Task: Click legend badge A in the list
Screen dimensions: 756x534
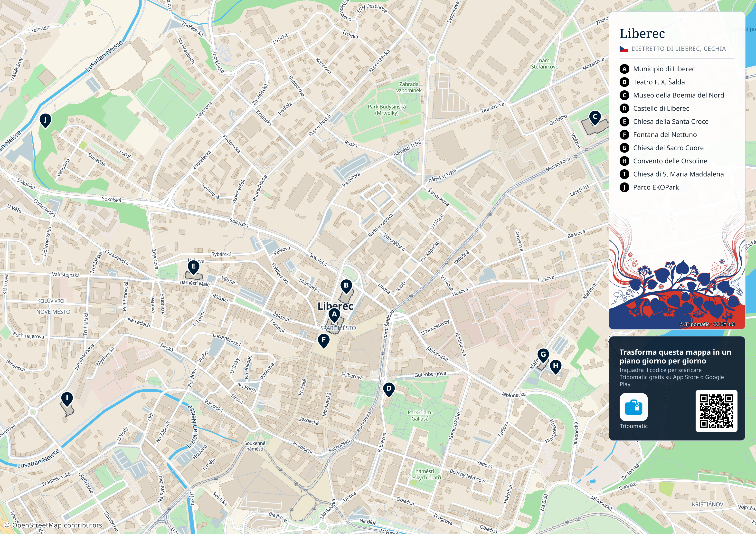Action: (624, 69)
